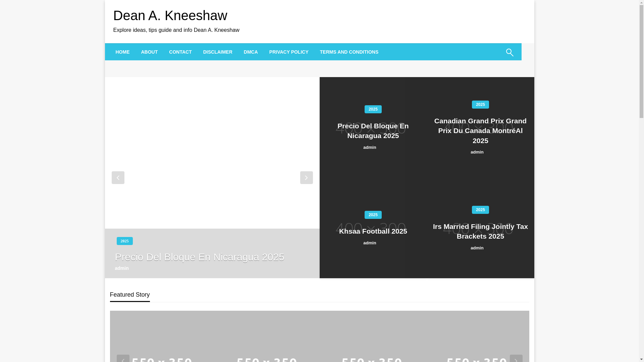Open TERMS AND CONDITIONS page
This screenshot has height=362, width=644.
pos(349,52)
